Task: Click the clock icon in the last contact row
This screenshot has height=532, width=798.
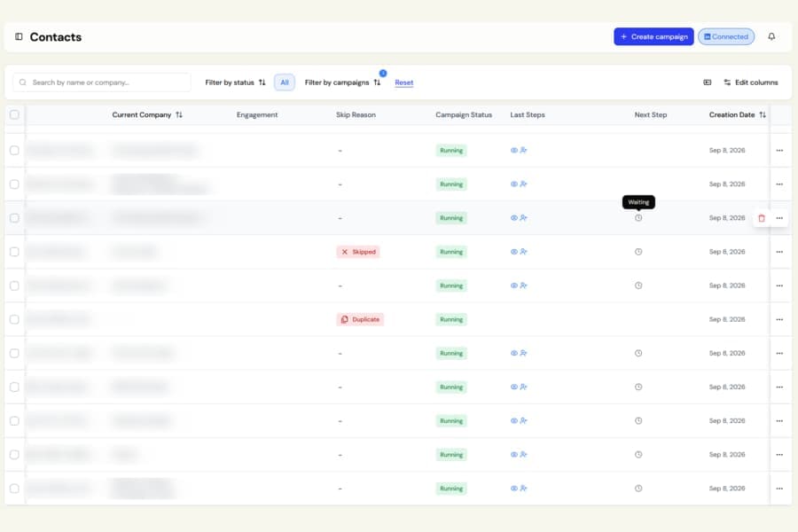Action: pyautogui.click(x=638, y=489)
